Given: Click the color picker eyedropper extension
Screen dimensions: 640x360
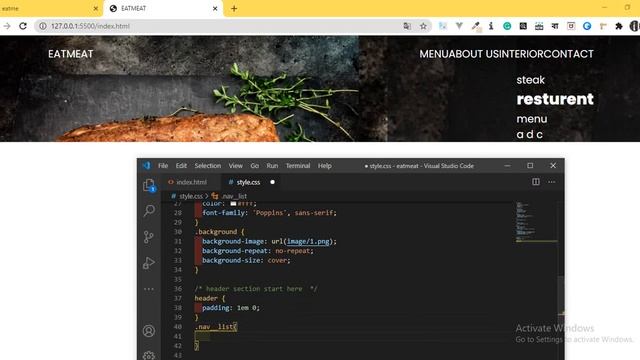Looking at the screenshot, I should click(x=476, y=26).
